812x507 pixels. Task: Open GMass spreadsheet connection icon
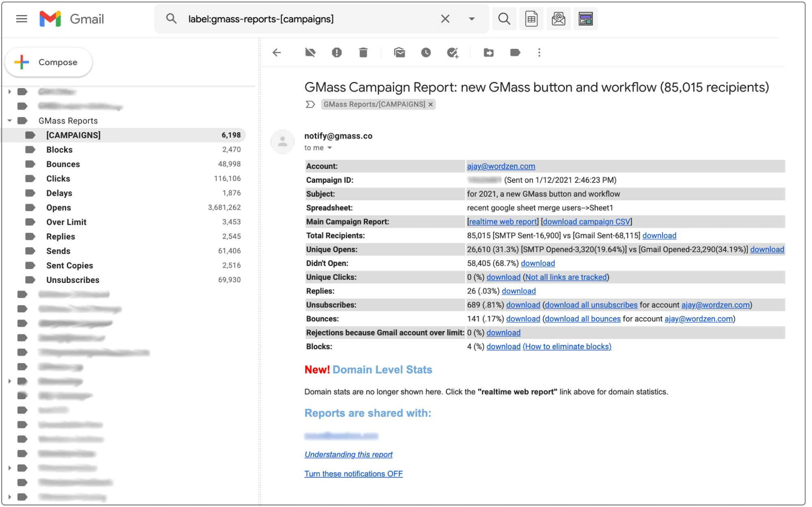(x=531, y=18)
